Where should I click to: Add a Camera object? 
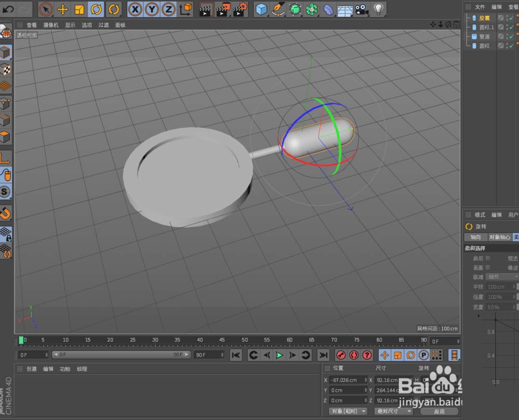(362, 9)
